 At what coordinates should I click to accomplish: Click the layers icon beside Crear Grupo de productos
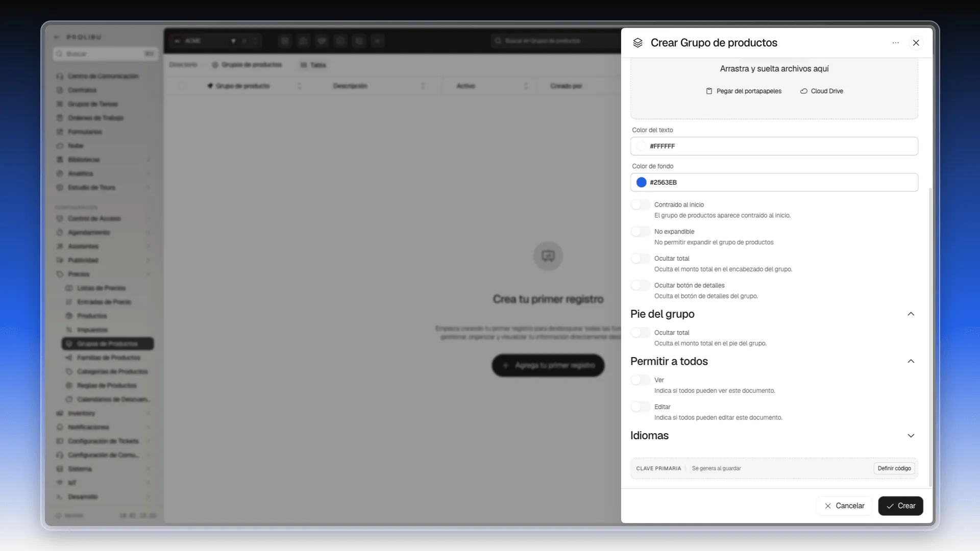click(638, 43)
